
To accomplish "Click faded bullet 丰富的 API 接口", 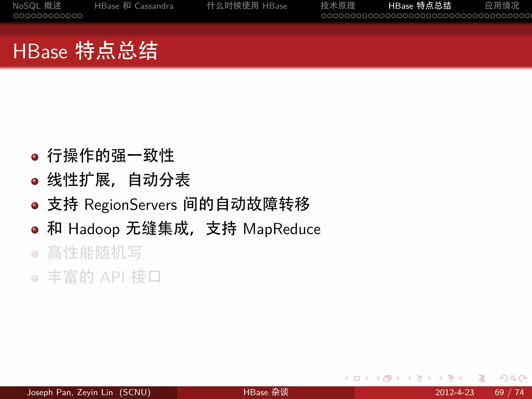I will [x=104, y=277].
